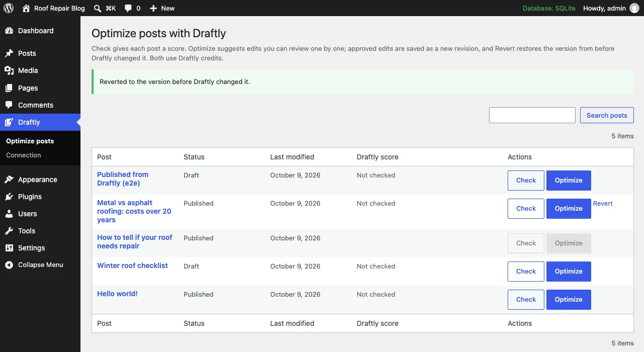This screenshot has height=352, width=644.
Task: Check the Hello world! post
Action: click(x=526, y=300)
